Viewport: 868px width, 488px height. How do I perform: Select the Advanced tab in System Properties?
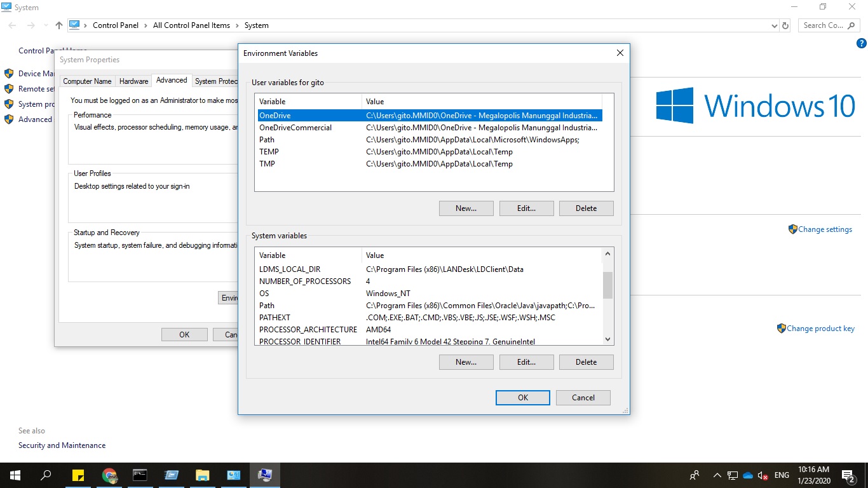pyautogui.click(x=172, y=80)
